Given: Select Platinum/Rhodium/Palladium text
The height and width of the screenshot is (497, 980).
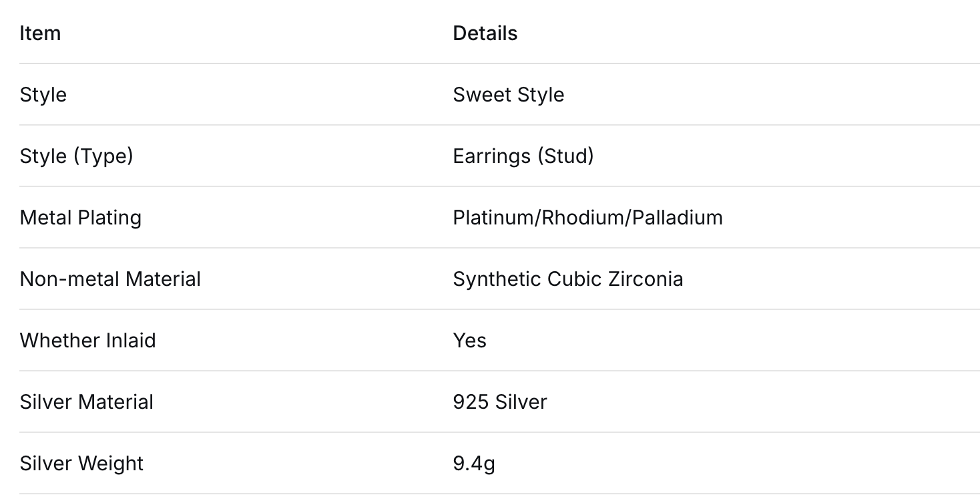Looking at the screenshot, I should point(587,217).
